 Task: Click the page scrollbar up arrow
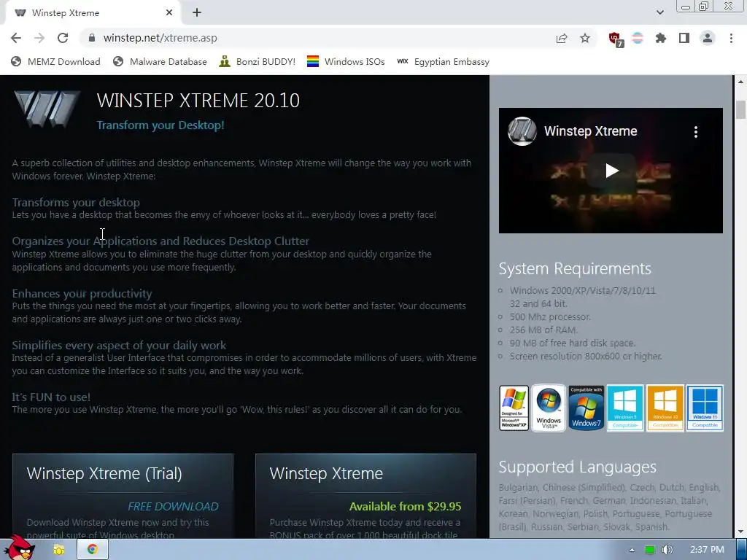pyautogui.click(x=740, y=82)
